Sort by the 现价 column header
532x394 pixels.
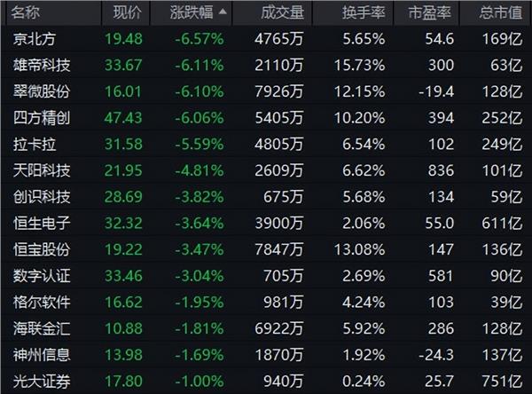pos(127,12)
